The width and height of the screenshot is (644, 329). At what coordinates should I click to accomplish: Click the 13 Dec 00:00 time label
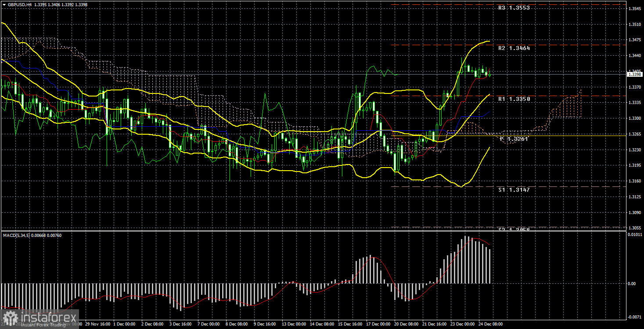pyautogui.click(x=295, y=324)
